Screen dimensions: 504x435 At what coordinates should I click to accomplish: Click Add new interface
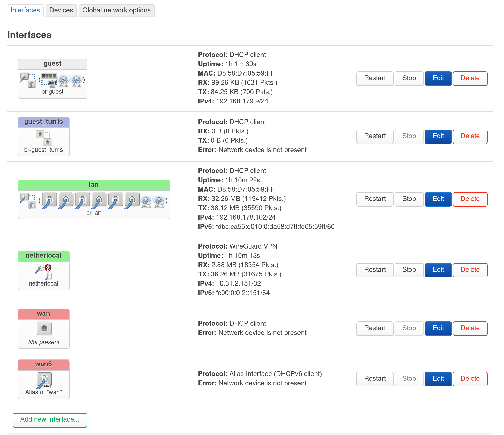coord(50,419)
